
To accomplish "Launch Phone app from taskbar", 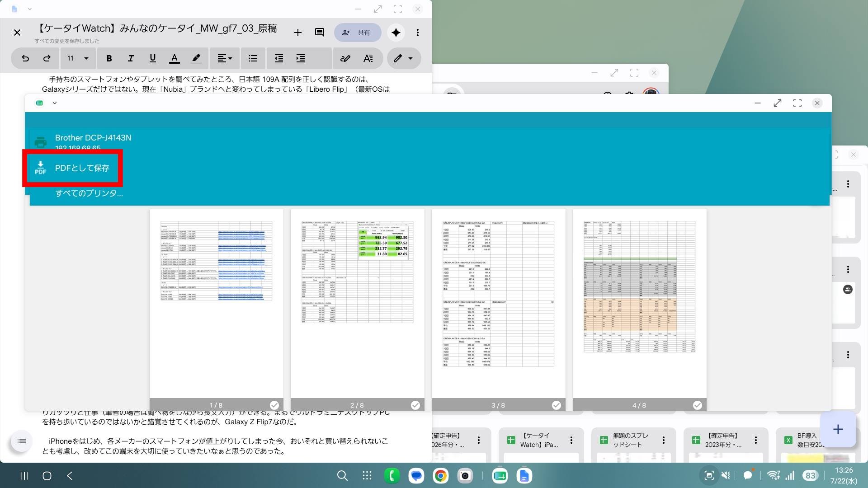I will coord(392,475).
